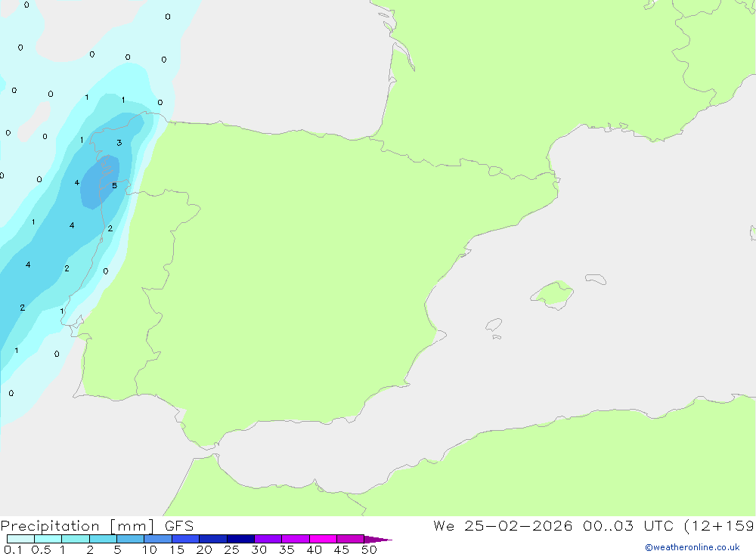The height and width of the screenshot is (554, 756).
Task: Select the 5–10 mm blue legend swatch
Action: 131,539
